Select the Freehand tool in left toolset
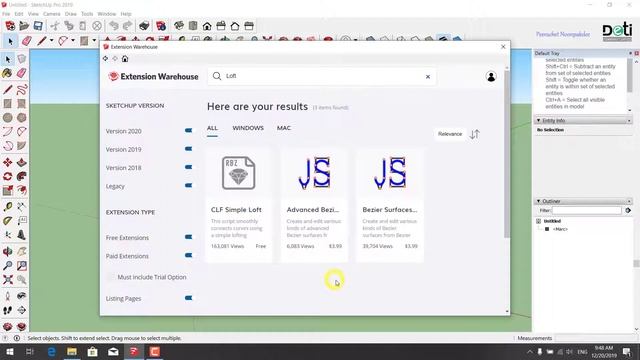 click(x=22, y=89)
